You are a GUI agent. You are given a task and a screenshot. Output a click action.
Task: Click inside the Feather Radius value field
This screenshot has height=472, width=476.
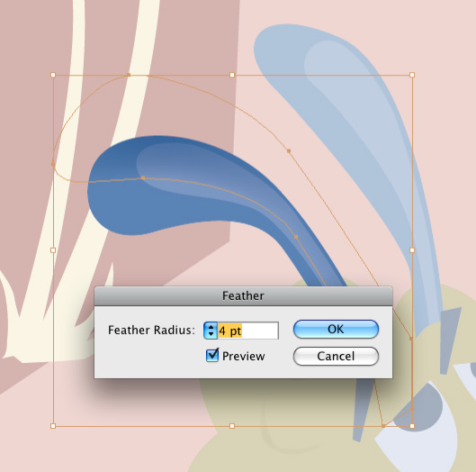[x=247, y=331]
